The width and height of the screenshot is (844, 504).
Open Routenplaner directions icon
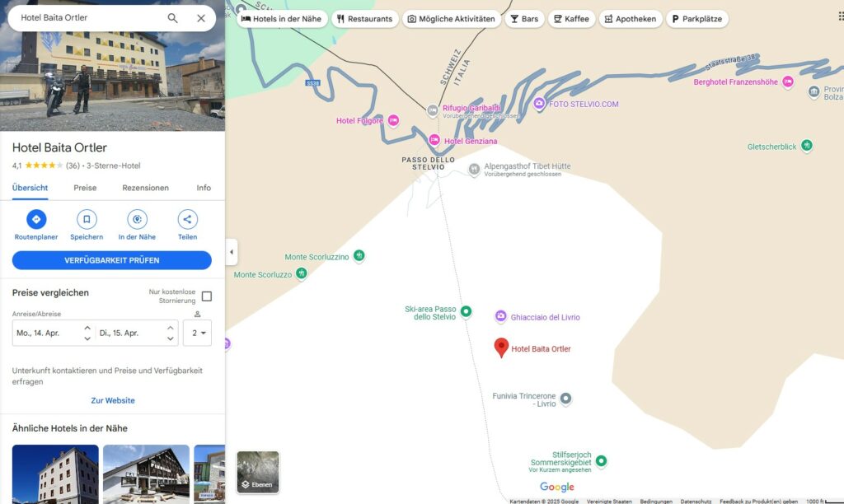pos(36,219)
